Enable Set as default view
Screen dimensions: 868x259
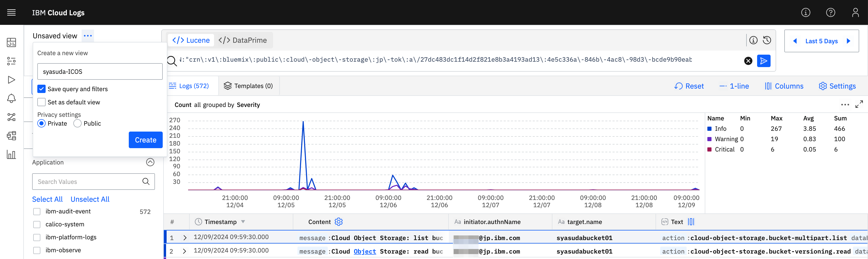click(41, 102)
